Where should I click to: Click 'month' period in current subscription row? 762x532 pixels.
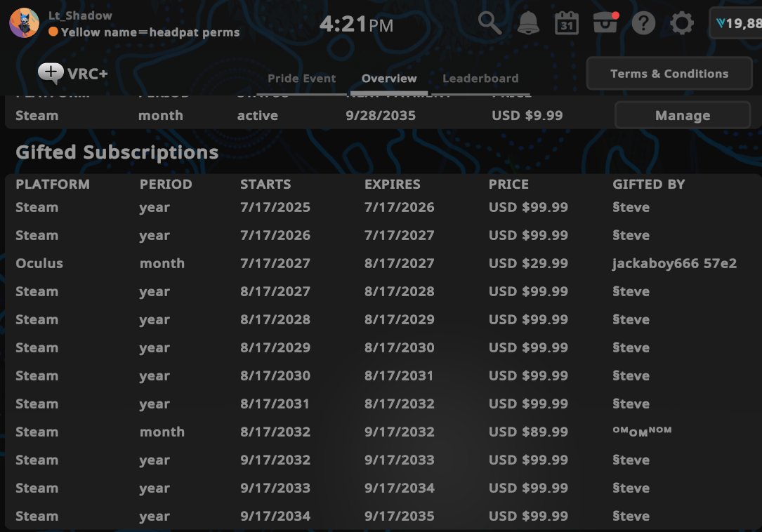click(161, 115)
